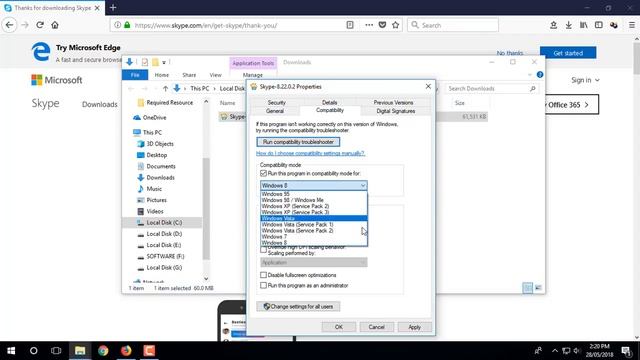Image resolution: width=640 pixels, height=360 pixels.
Task: Open the Explorer View ribbon tab
Action: [x=216, y=75]
